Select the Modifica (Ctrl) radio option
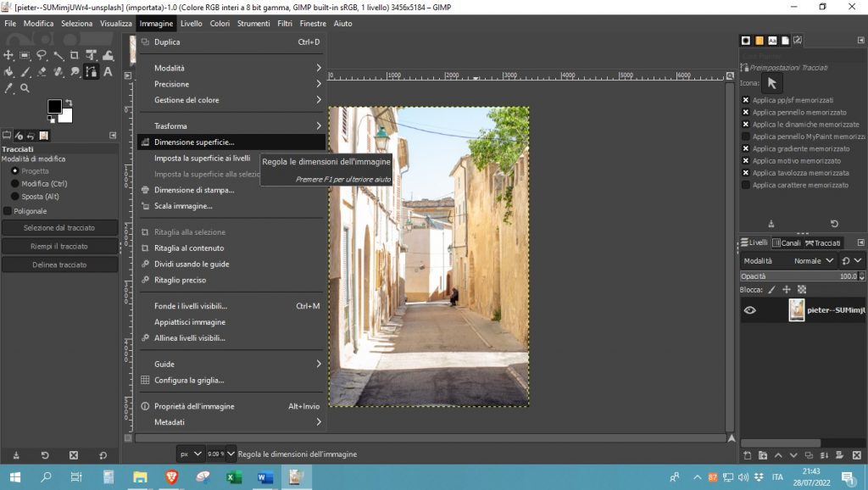Image resolution: width=868 pixels, height=490 pixels. (14, 183)
